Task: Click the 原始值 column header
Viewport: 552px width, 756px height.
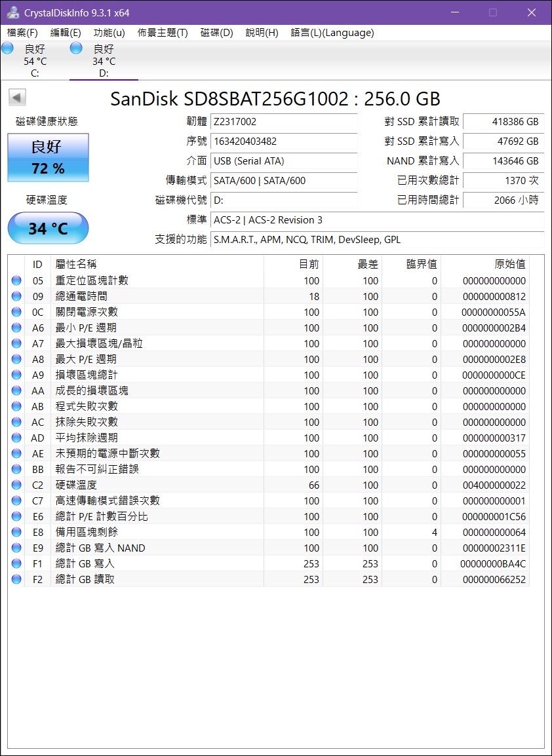Action: [509, 264]
